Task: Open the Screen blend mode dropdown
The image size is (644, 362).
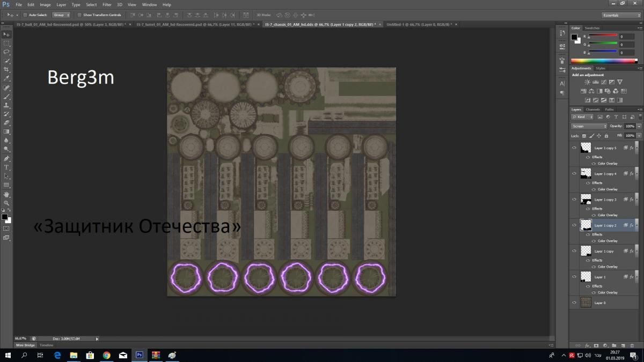Action: point(589,126)
